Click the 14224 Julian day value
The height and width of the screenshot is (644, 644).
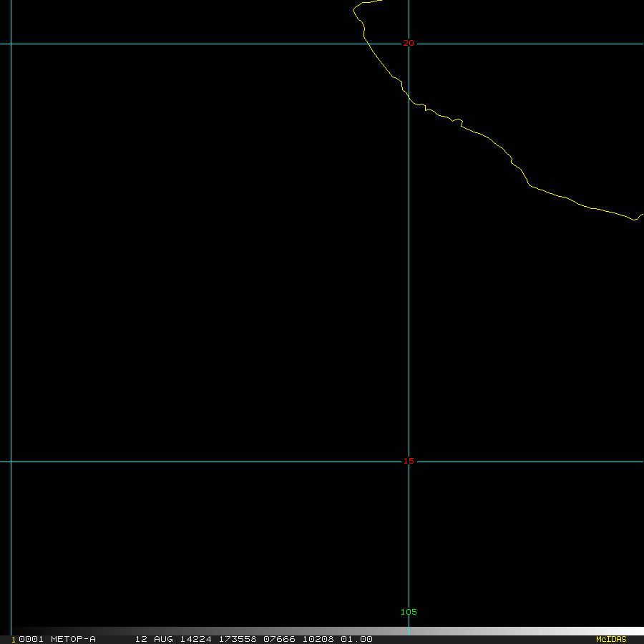pos(190,639)
